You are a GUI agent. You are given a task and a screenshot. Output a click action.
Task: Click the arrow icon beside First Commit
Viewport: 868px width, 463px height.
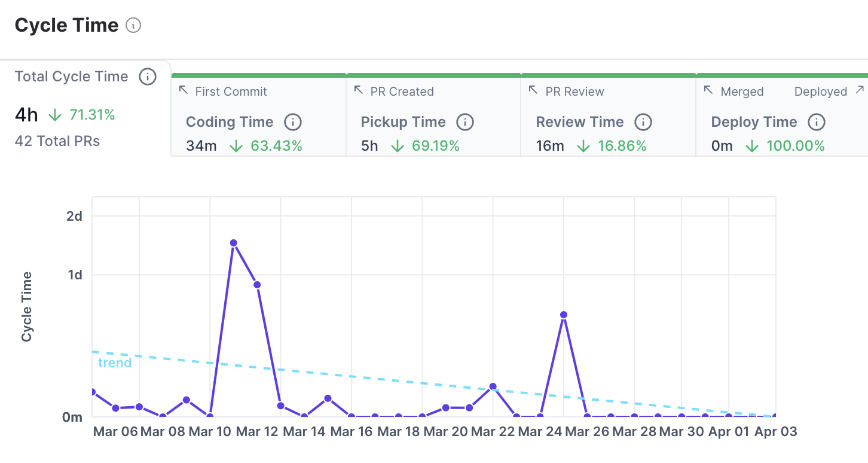[184, 90]
